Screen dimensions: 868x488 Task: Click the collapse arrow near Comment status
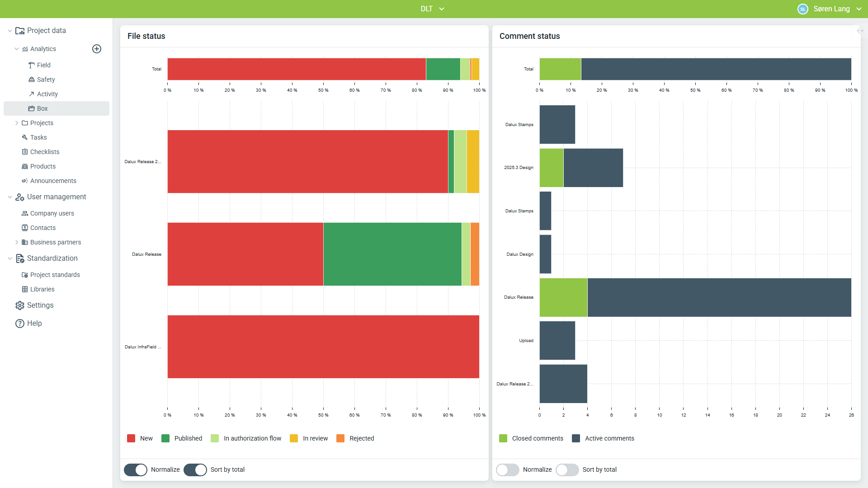click(x=860, y=31)
